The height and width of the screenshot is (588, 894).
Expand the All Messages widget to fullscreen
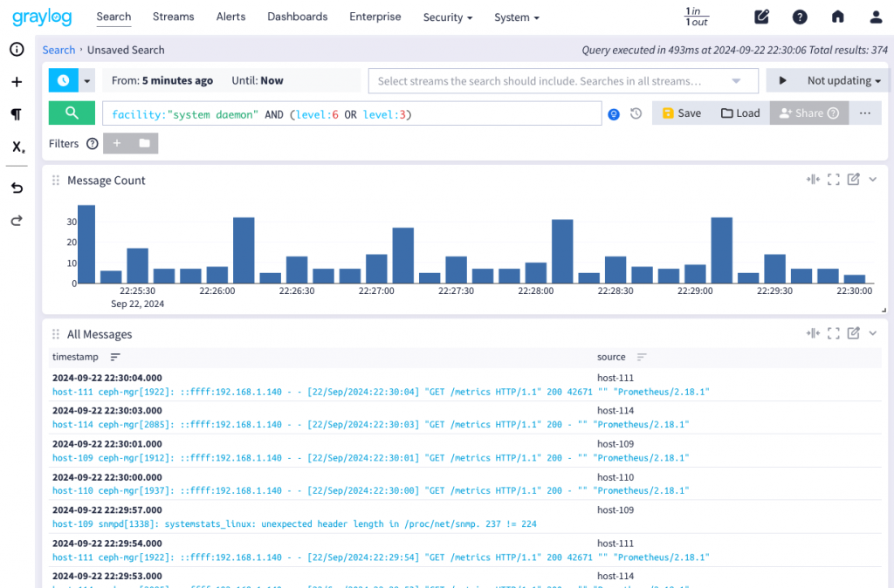pyautogui.click(x=834, y=333)
